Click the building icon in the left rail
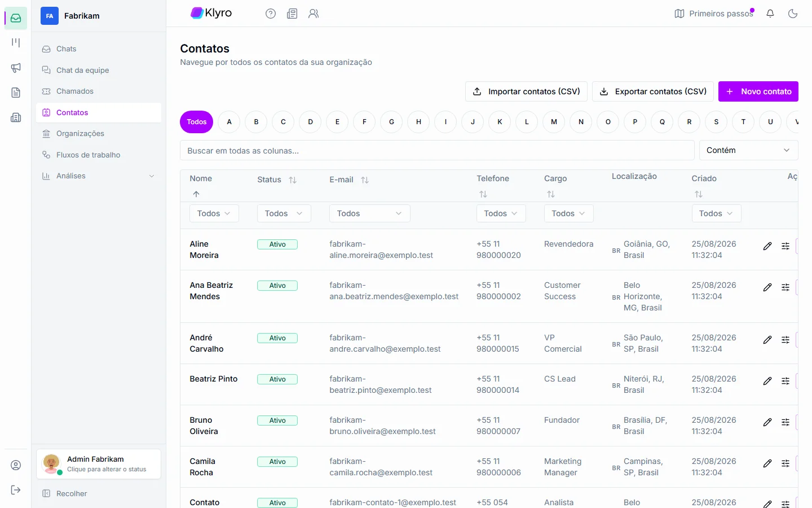The image size is (812, 508). coord(16,117)
